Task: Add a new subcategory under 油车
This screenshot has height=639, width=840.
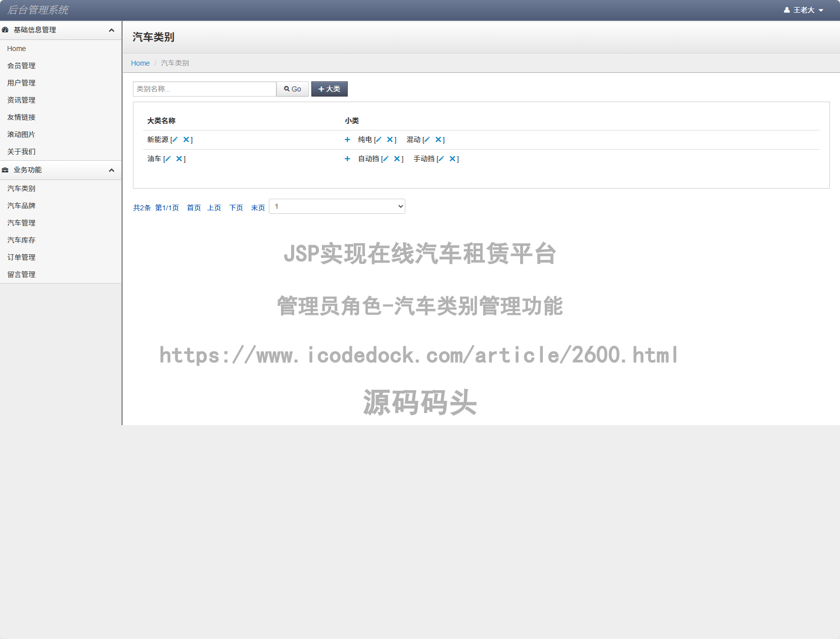Action: coord(347,159)
